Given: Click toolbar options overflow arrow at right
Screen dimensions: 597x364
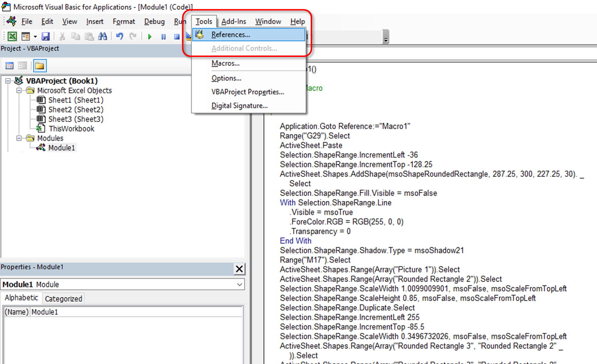Looking at the screenshot, I should 386,37.
